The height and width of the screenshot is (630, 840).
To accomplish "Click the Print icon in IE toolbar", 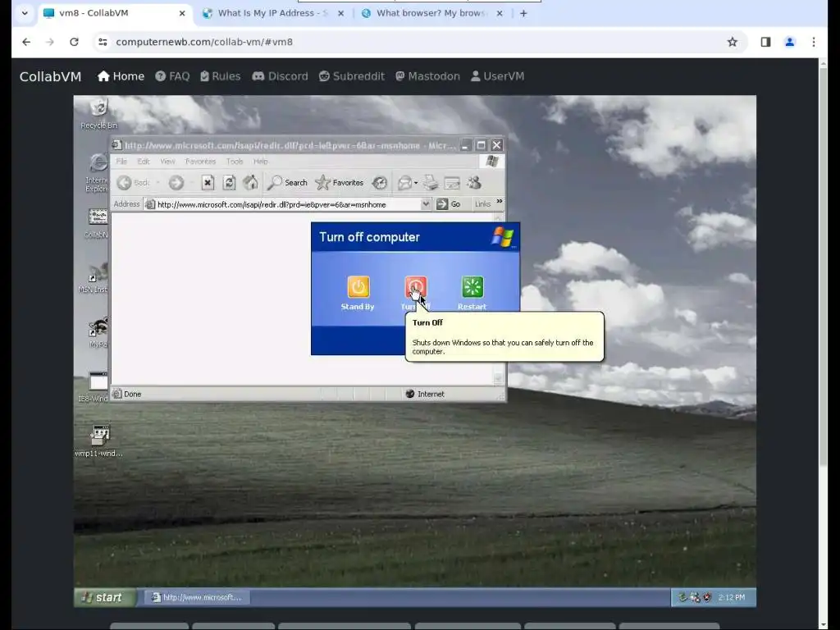I will tap(431, 183).
